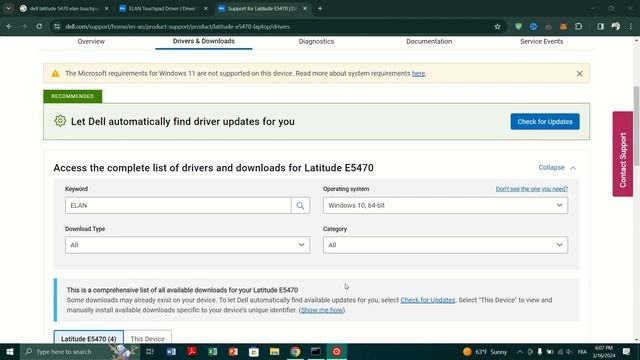Click the Check for Updates button
640x360 pixels.
[x=545, y=122]
